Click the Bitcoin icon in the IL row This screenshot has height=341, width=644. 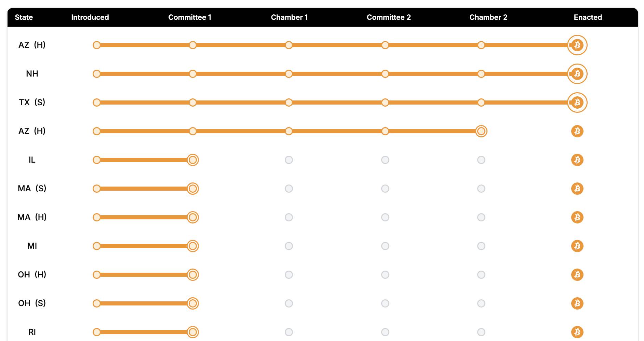tap(577, 160)
